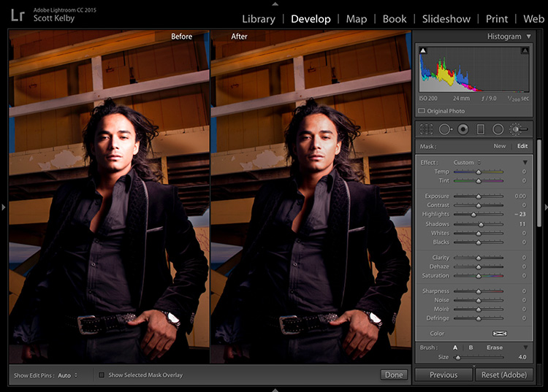Select the Spot Removal tool

click(x=445, y=129)
